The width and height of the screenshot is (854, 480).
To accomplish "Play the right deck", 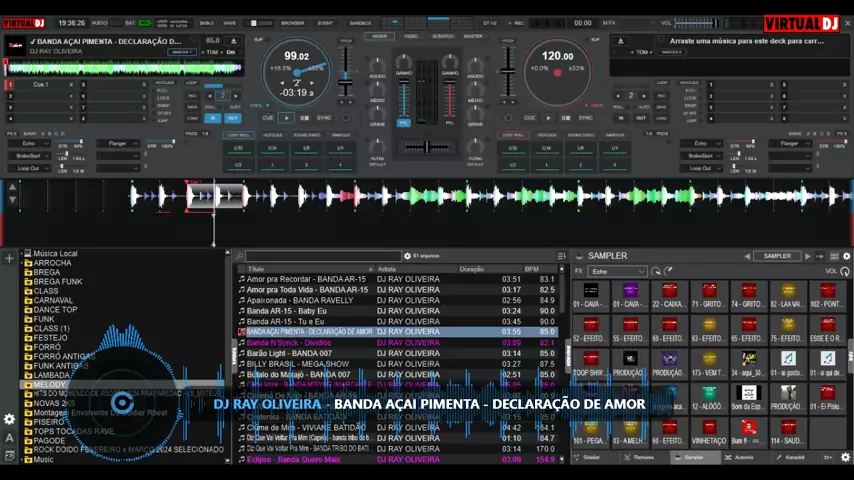I will point(548,118).
